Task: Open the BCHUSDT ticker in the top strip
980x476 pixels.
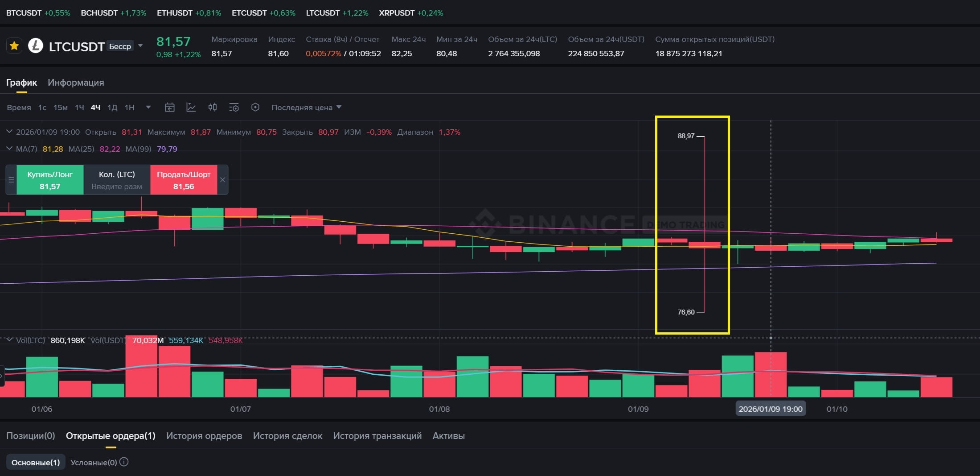Action: coord(114,13)
